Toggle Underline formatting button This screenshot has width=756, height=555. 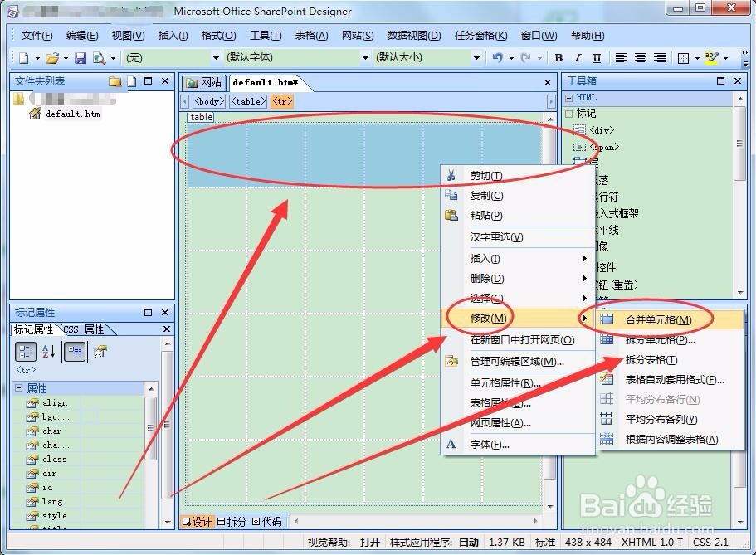(597, 58)
